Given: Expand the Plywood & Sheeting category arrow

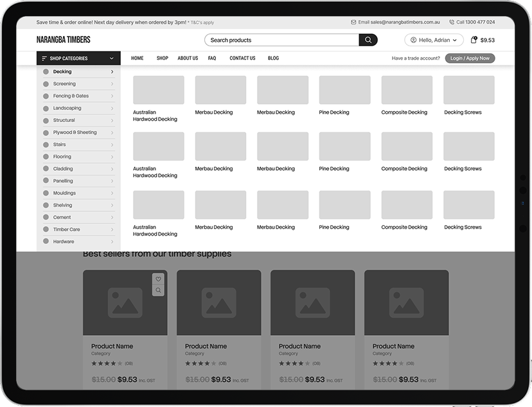Looking at the screenshot, I should [x=112, y=133].
